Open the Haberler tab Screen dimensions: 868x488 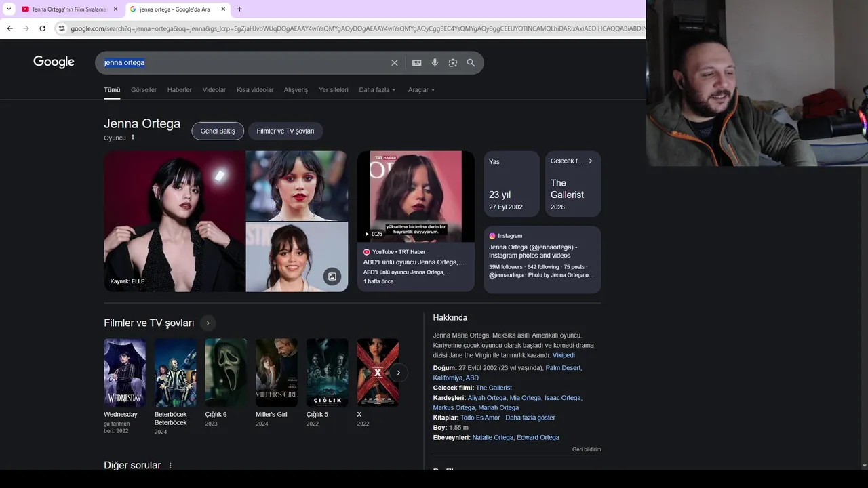pyautogui.click(x=180, y=90)
